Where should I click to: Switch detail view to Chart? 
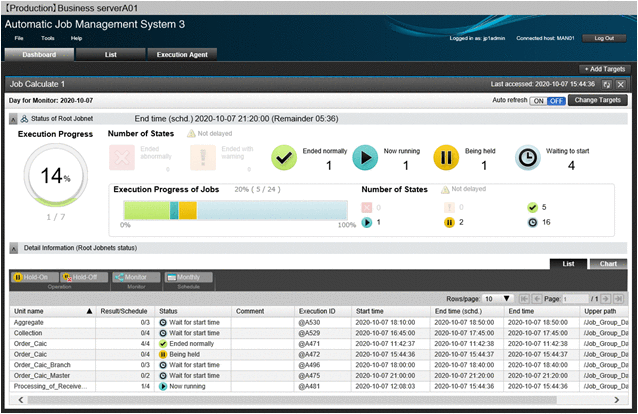[x=609, y=263]
